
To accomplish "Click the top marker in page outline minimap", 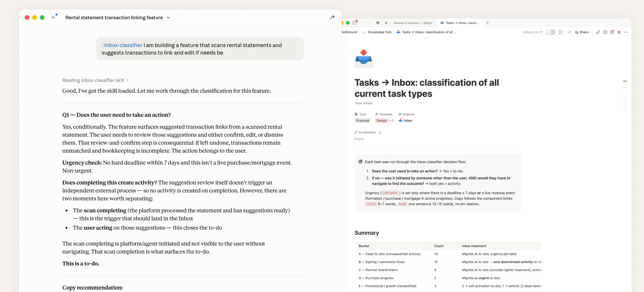I will pyautogui.click(x=625, y=81).
